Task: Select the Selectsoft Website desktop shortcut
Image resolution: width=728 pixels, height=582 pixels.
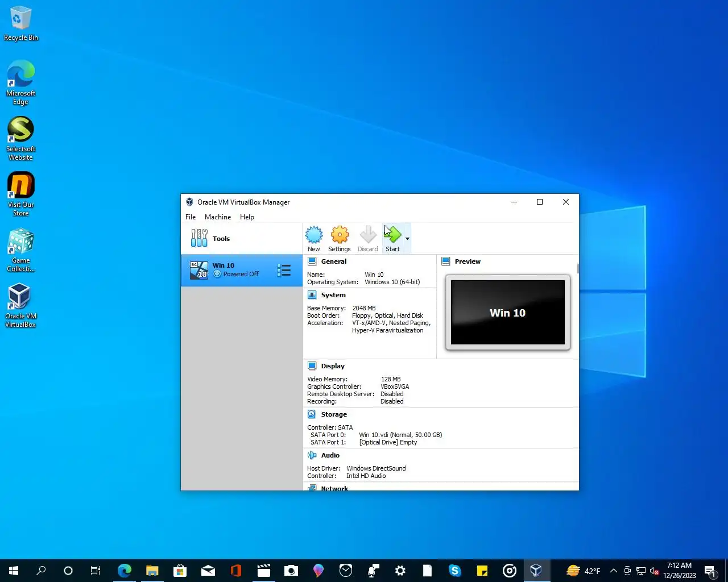Action: tap(21, 138)
